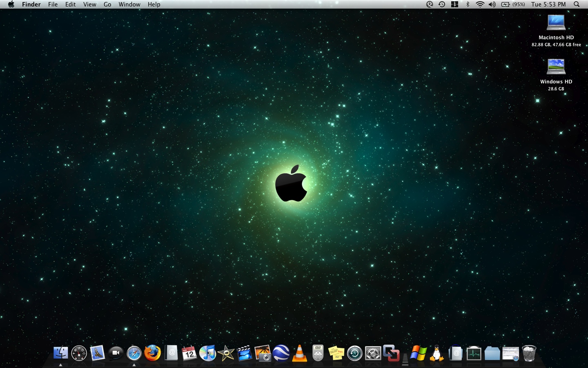Open the clapperboard movie app icon

(245, 353)
